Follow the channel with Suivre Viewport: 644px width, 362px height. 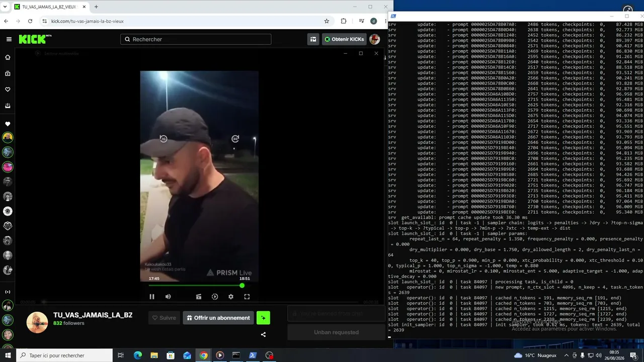[x=165, y=318]
